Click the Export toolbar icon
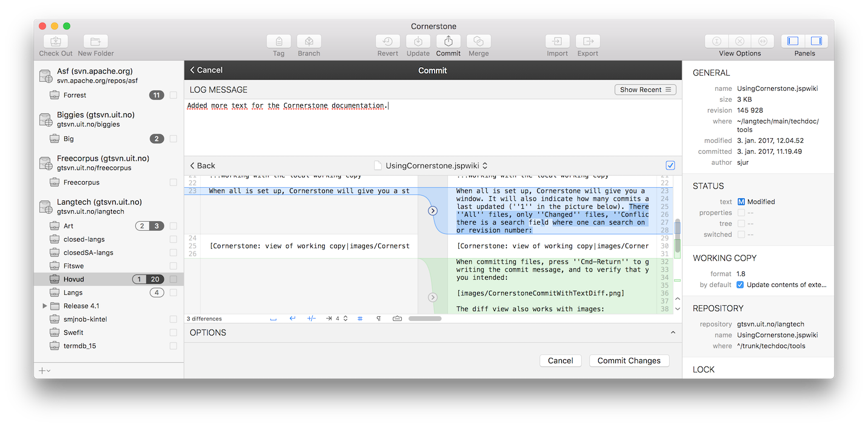This screenshot has height=427, width=868. (x=588, y=41)
